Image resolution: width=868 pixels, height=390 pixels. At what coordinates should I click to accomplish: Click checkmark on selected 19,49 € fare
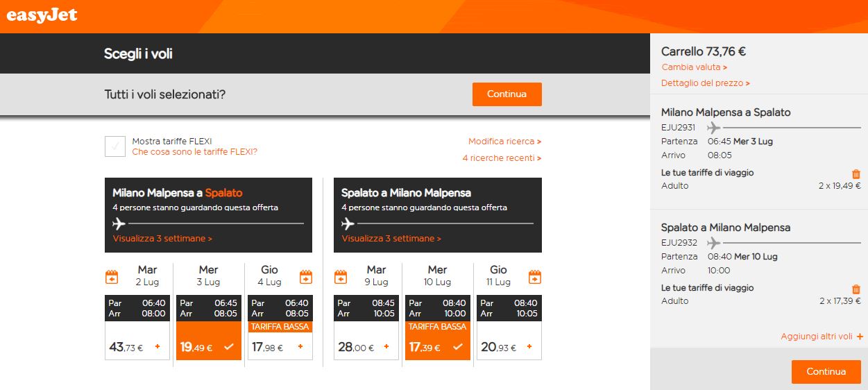(229, 347)
